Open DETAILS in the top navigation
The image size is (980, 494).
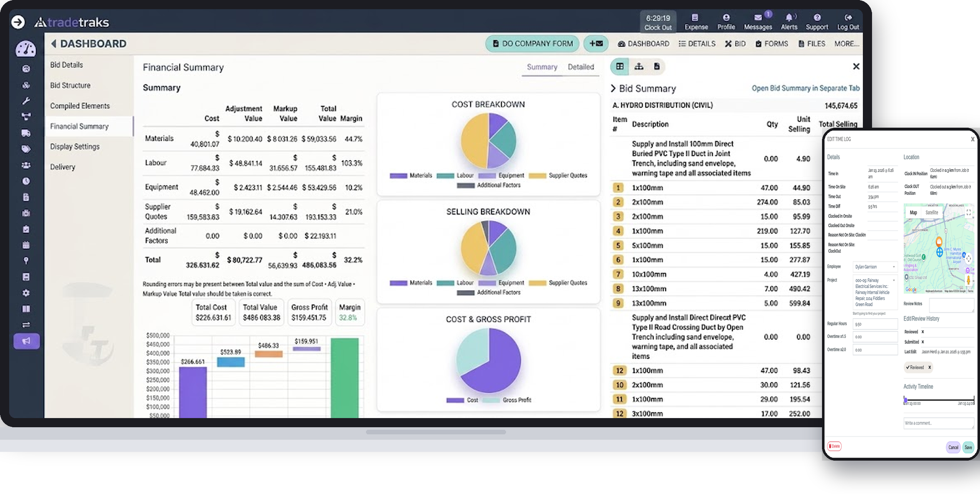coord(697,43)
